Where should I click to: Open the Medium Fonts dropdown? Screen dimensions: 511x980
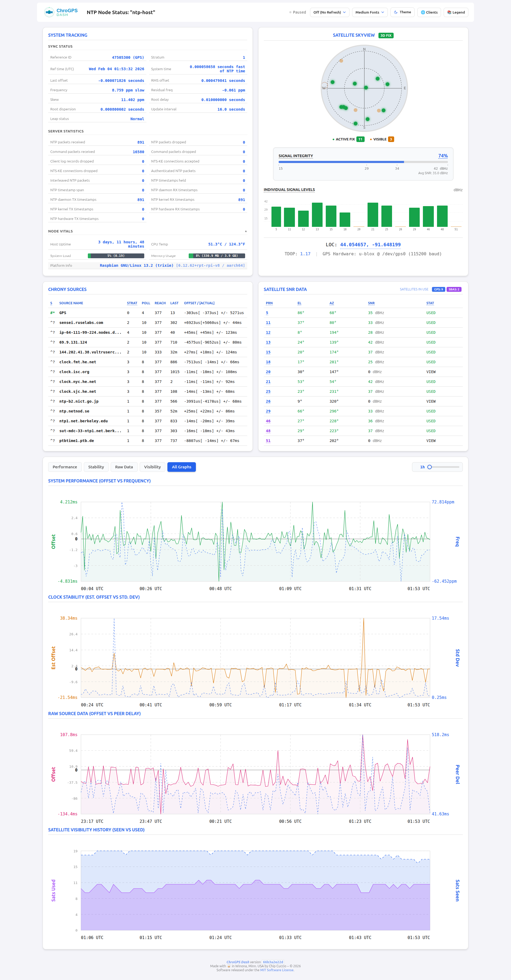pyautogui.click(x=369, y=12)
